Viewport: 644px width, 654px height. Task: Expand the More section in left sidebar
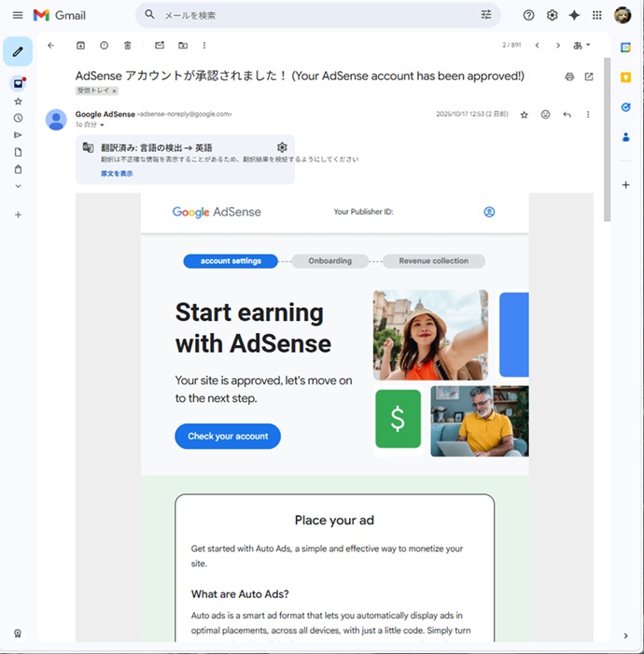18,186
